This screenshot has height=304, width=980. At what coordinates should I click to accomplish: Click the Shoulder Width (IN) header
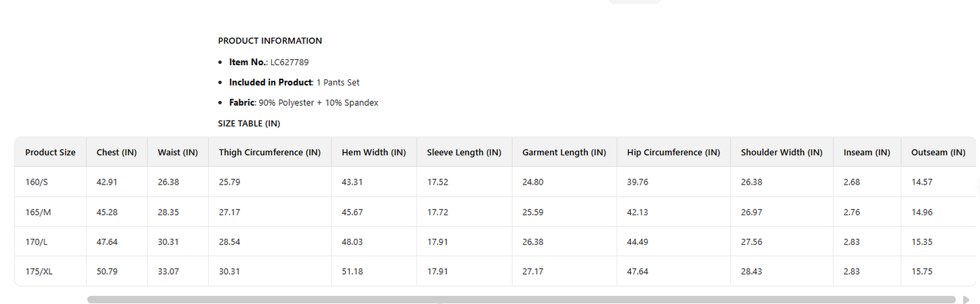[781, 153]
